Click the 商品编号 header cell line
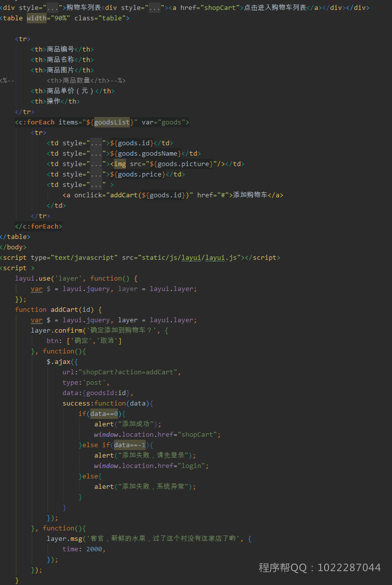Viewport: 392px width, 585px height. 62,49
